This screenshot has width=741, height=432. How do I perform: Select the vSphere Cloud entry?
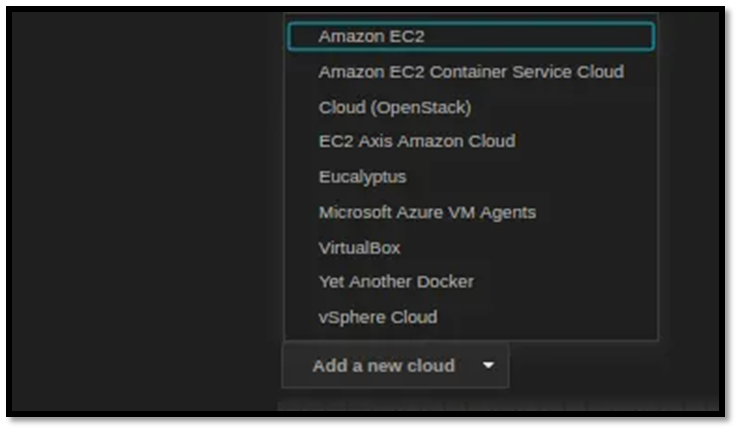(377, 317)
